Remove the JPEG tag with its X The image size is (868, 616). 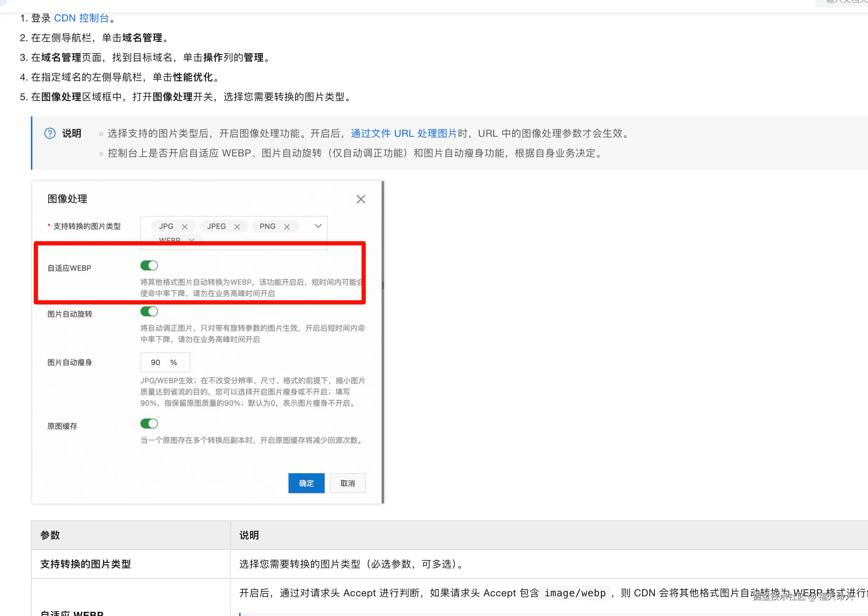[x=237, y=226]
